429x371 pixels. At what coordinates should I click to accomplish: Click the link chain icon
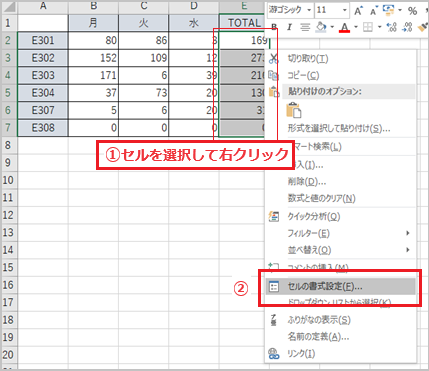[x=273, y=354]
